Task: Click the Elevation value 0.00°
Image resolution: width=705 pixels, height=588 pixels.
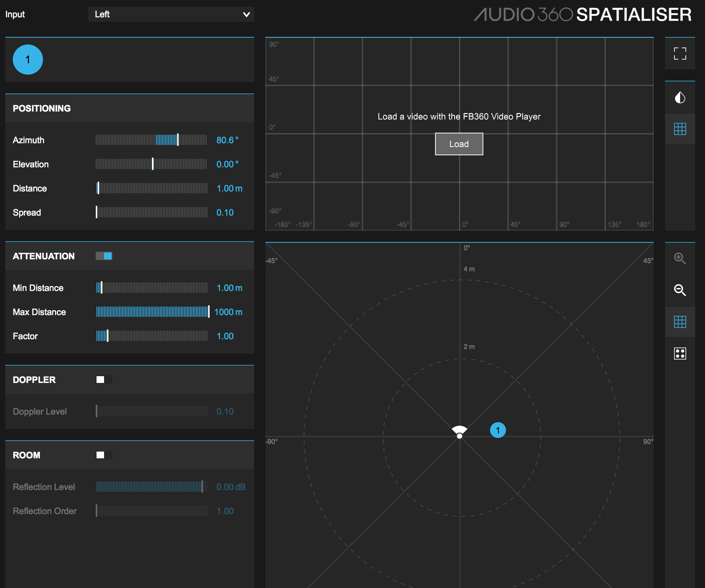Action: coord(227,164)
